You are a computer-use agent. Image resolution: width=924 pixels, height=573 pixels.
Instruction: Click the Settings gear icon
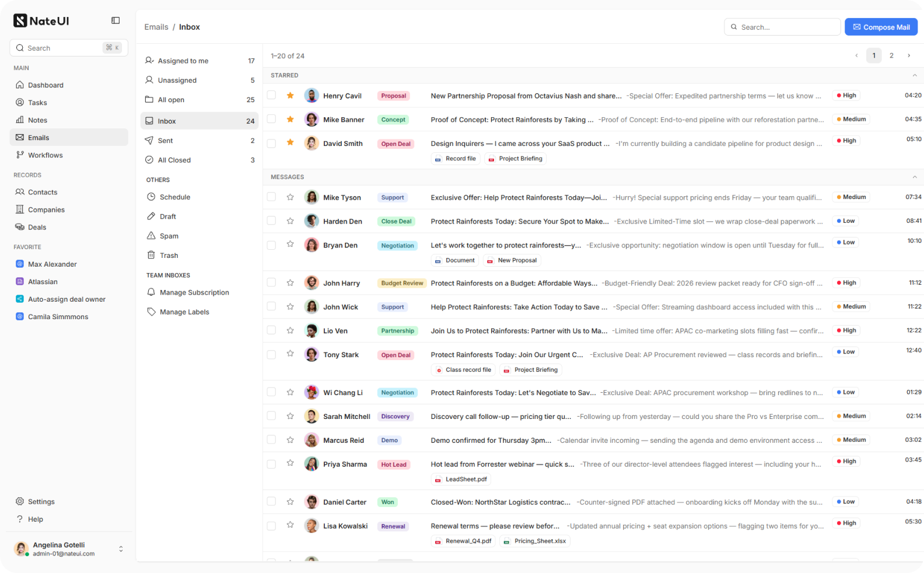pos(20,501)
